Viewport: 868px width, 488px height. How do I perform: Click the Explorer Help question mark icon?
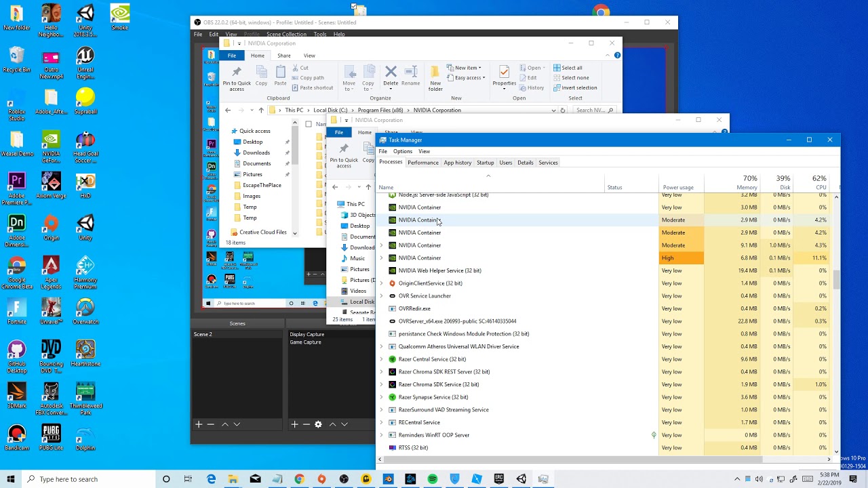tap(617, 56)
